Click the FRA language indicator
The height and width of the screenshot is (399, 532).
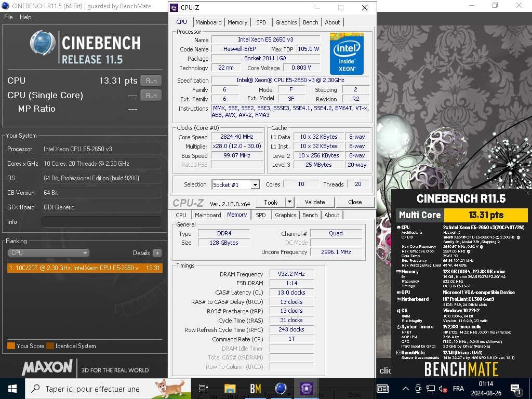pos(458,389)
